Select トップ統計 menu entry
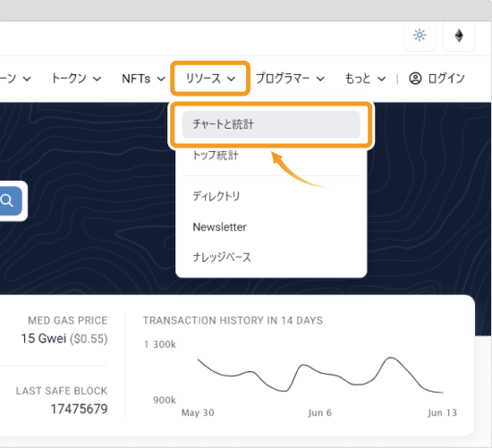Image resolution: width=492 pixels, height=448 pixels. [x=216, y=156]
